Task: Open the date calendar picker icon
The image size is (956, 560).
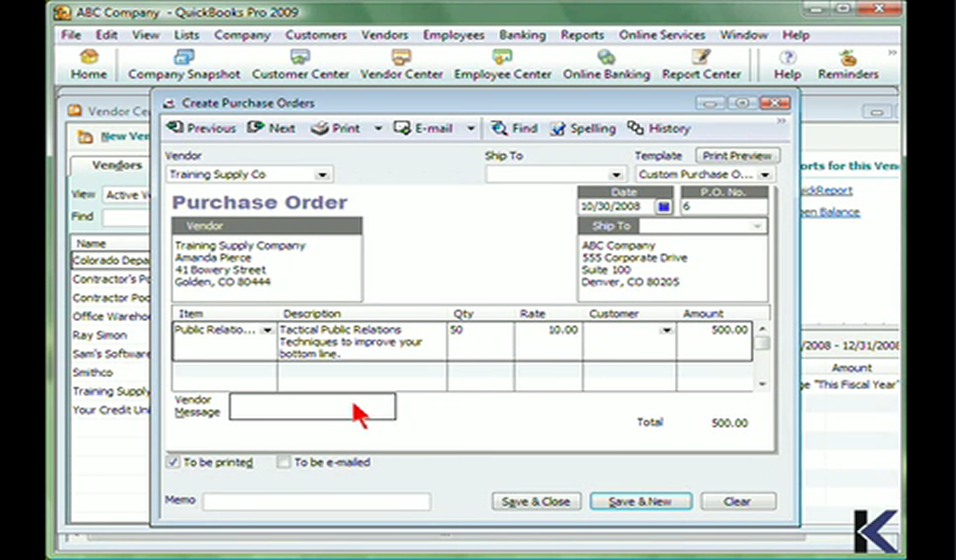Action: [664, 206]
